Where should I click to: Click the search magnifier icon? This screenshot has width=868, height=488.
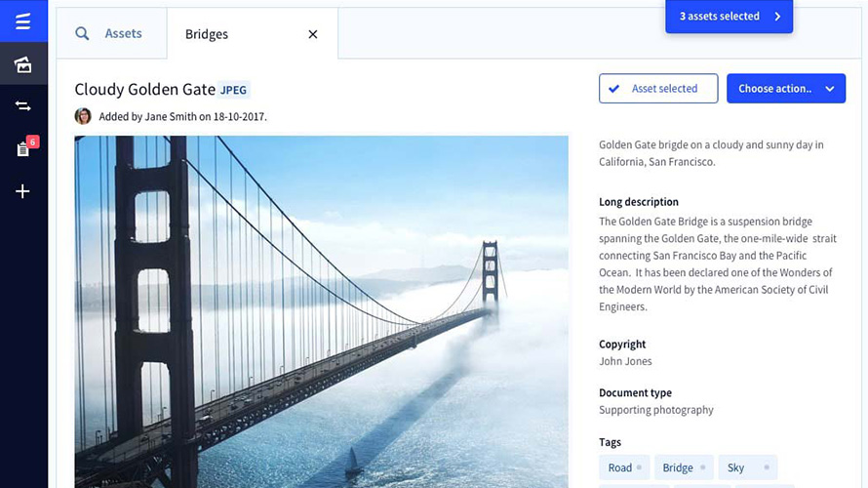coord(82,34)
